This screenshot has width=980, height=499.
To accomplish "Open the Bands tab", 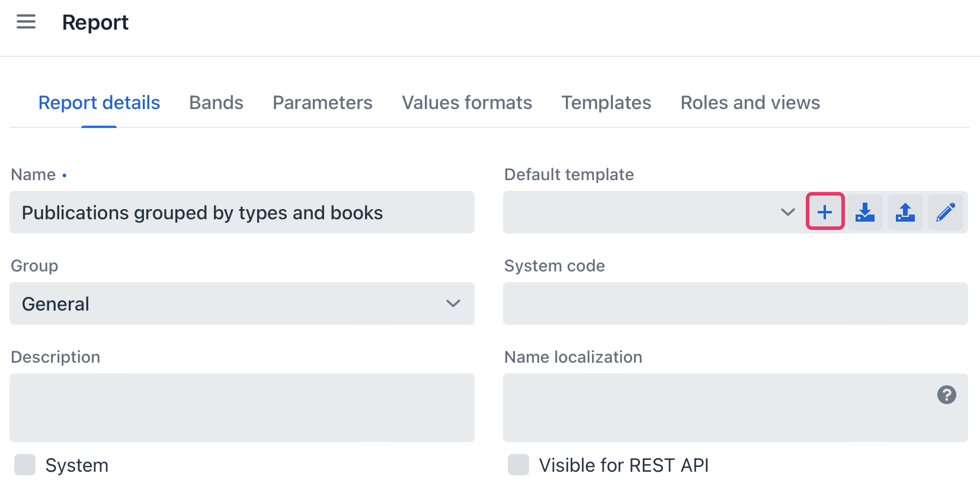I will pos(216,103).
